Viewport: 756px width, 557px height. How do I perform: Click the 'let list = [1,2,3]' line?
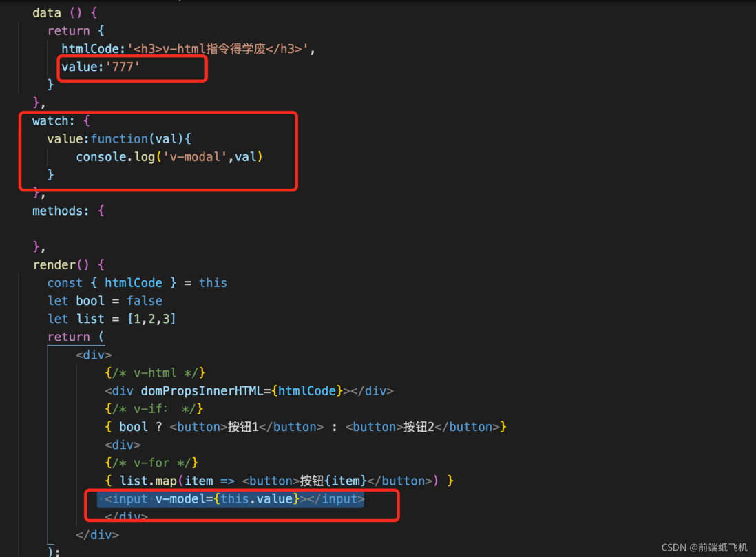click(112, 319)
